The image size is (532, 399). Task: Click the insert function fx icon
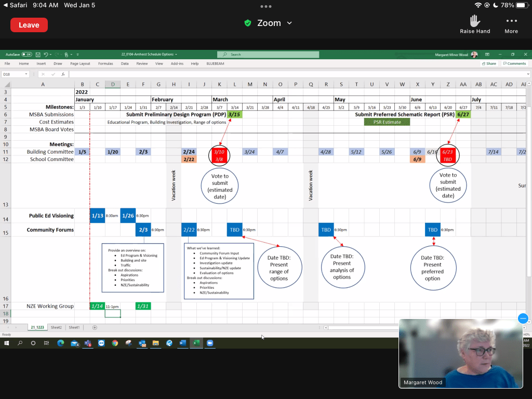pos(63,74)
